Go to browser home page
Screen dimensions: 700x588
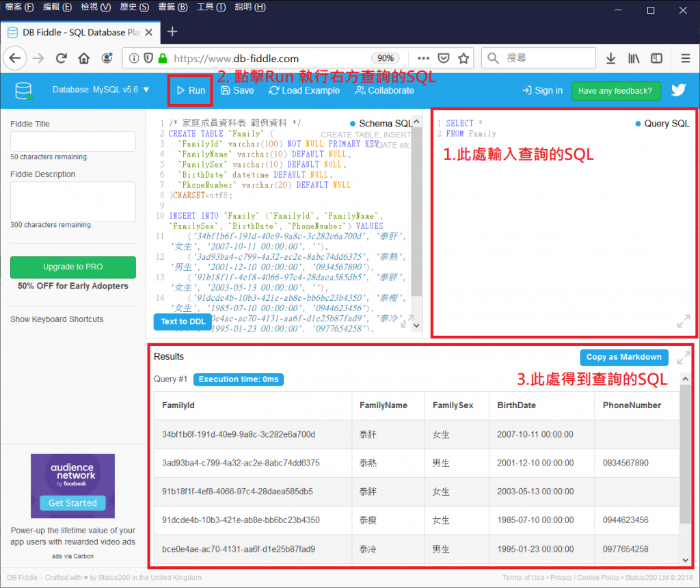tap(84, 59)
